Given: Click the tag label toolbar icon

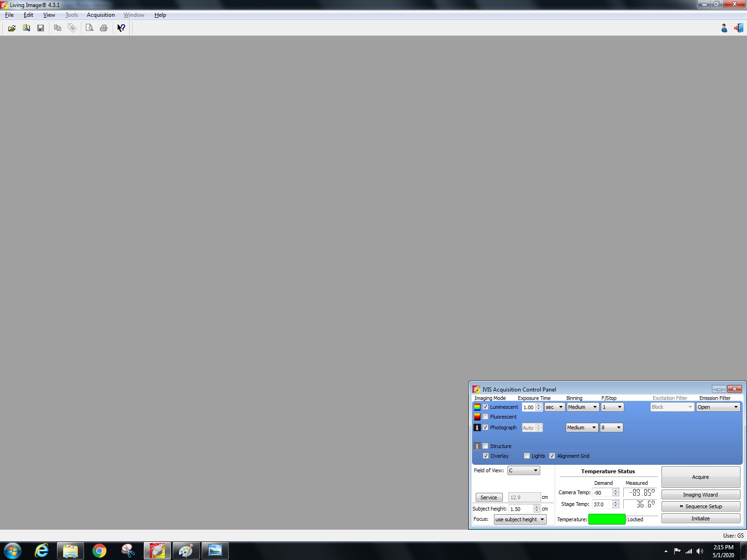Looking at the screenshot, I should coord(72,28).
